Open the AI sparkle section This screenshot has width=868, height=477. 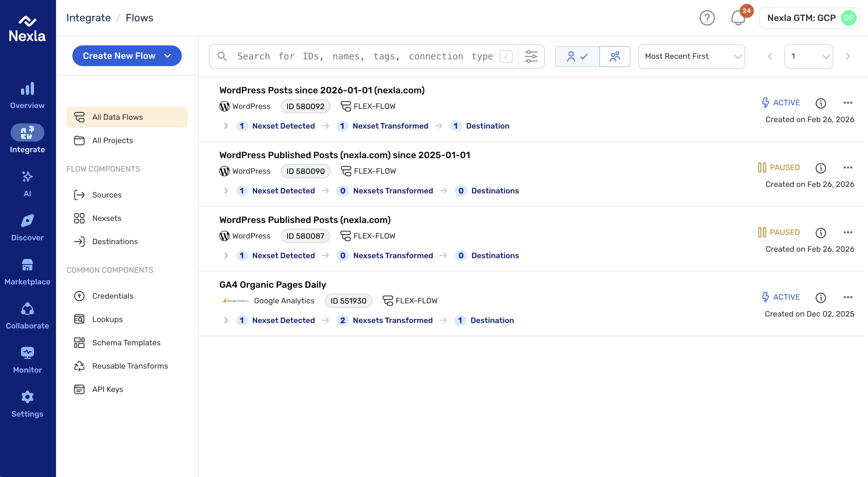pos(27,184)
